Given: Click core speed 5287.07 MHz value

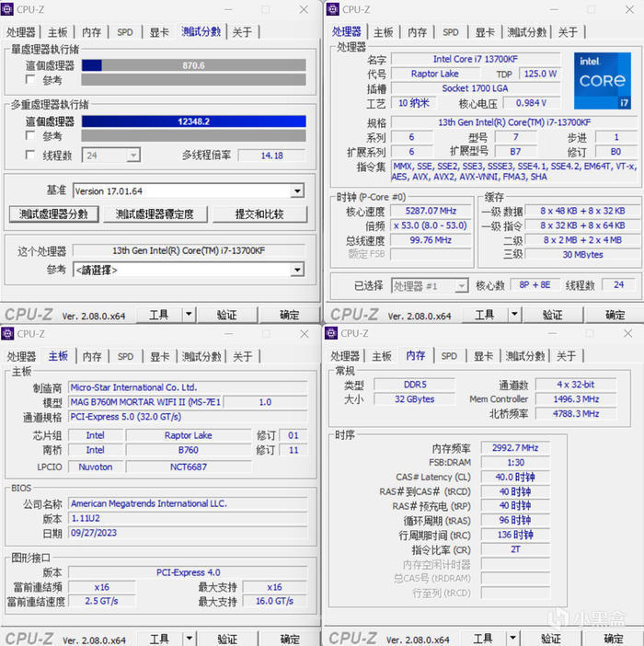Looking at the screenshot, I should [431, 211].
